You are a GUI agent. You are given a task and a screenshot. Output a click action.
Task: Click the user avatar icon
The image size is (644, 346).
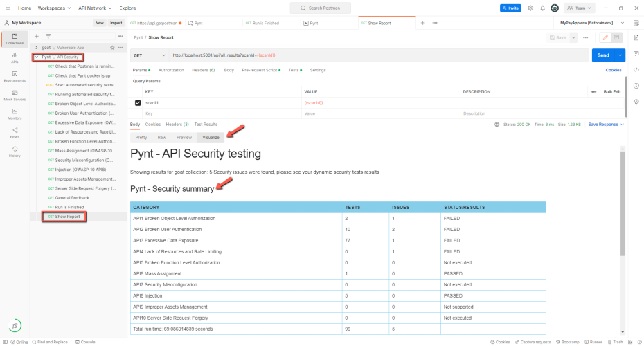[x=555, y=8]
